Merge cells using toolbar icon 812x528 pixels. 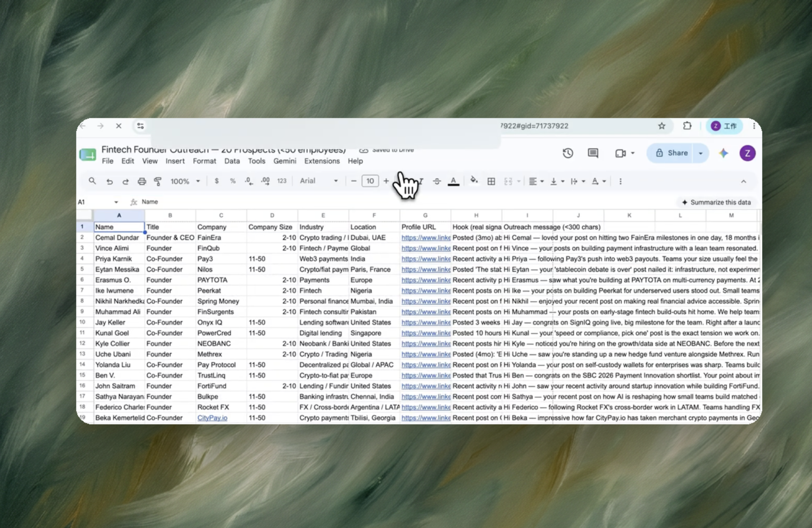coord(508,181)
